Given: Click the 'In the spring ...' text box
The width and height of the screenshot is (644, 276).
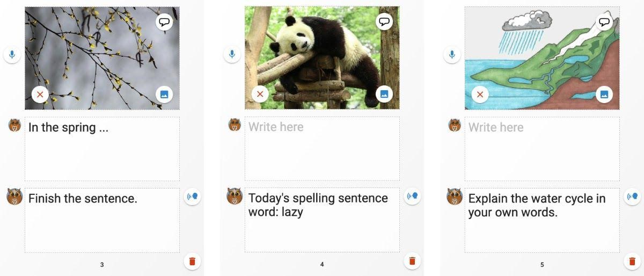Looking at the screenshot, I should [102, 149].
